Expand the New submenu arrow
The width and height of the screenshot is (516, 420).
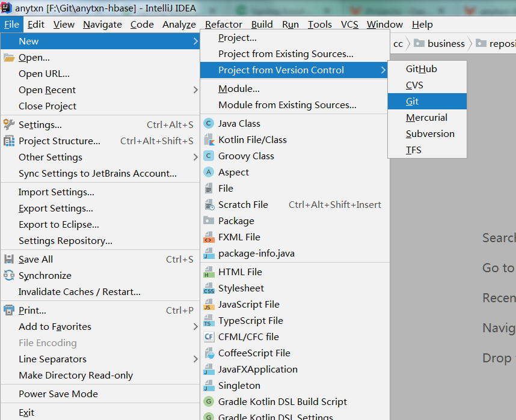[195, 41]
